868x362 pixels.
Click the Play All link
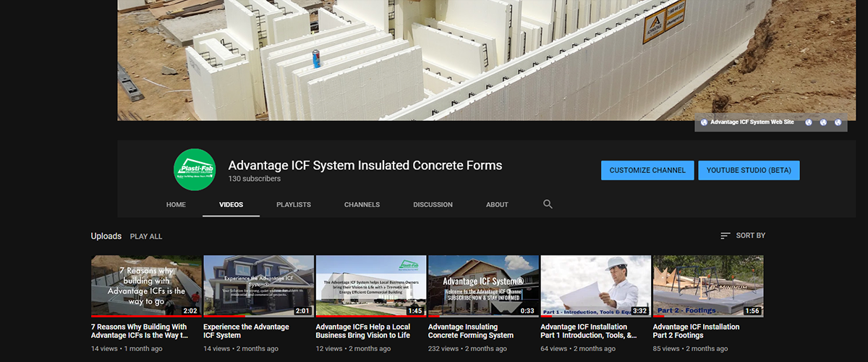point(146,237)
